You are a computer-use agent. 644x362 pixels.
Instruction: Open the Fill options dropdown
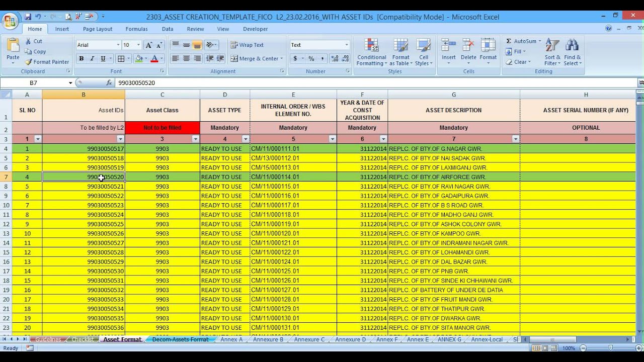(x=516, y=52)
